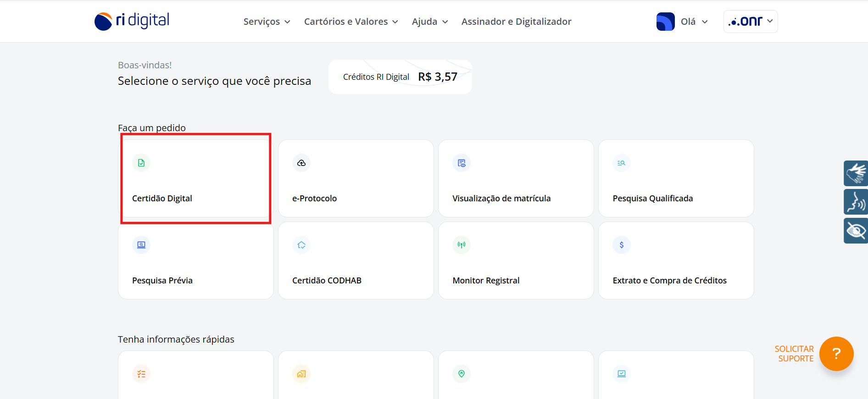
Task: Click the Visualização de matrícula icon
Action: [x=462, y=163]
